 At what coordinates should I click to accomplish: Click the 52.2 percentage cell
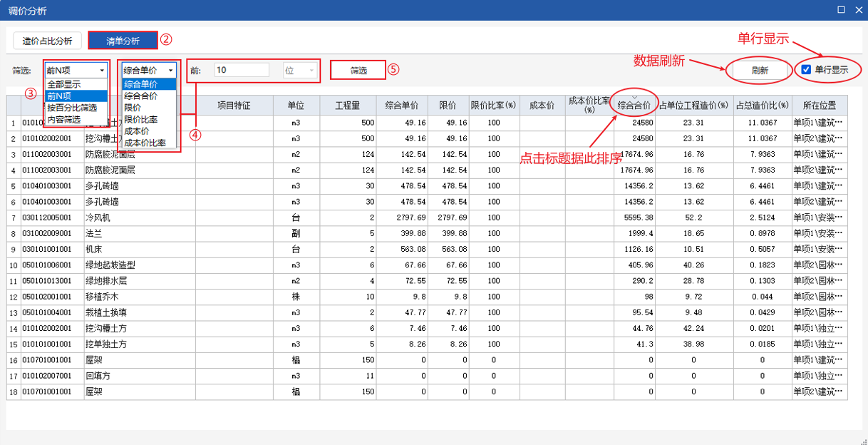[695, 218]
